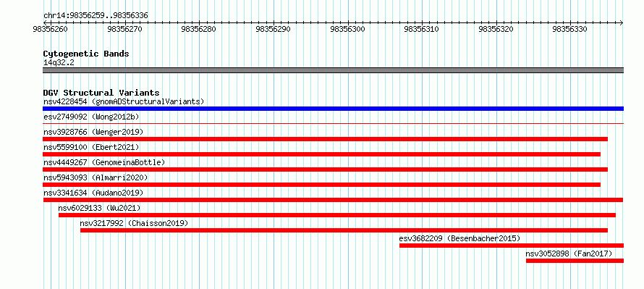
Task: Click ruler position 98356300
Action: tap(348, 30)
